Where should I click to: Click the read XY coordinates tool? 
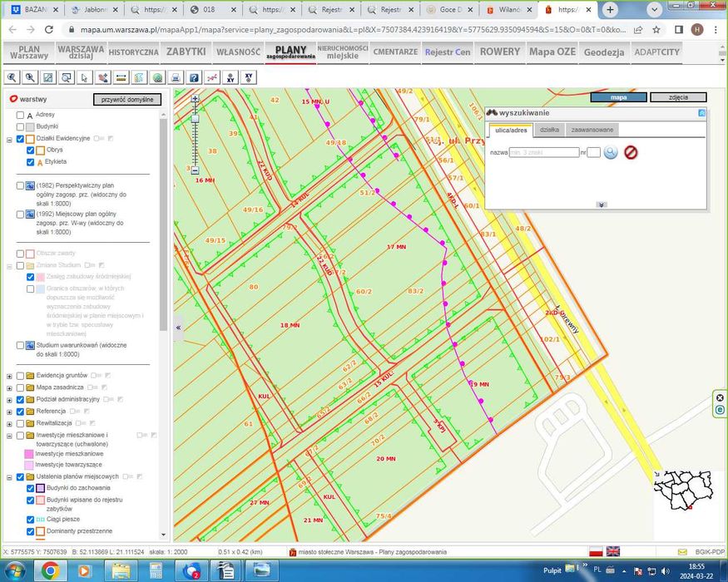click(x=249, y=77)
